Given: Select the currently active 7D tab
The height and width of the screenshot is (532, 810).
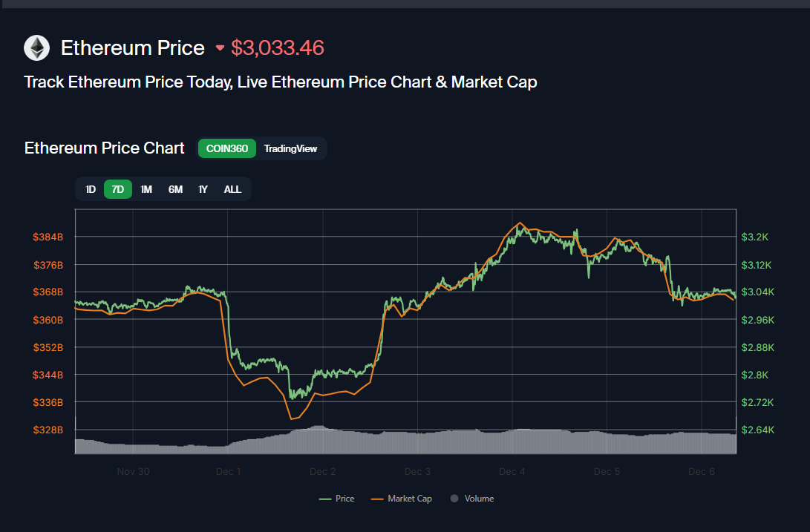Looking at the screenshot, I should click(117, 189).
